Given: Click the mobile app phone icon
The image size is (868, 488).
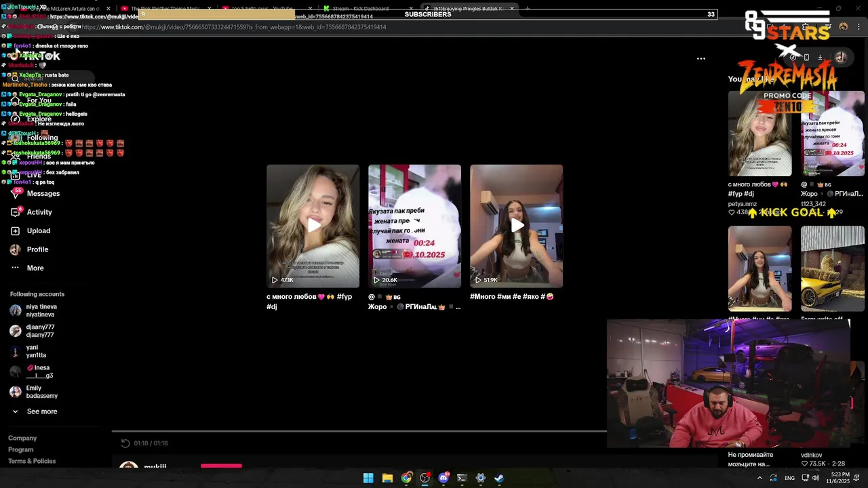Looking at the screenshot, I should 806,58.
